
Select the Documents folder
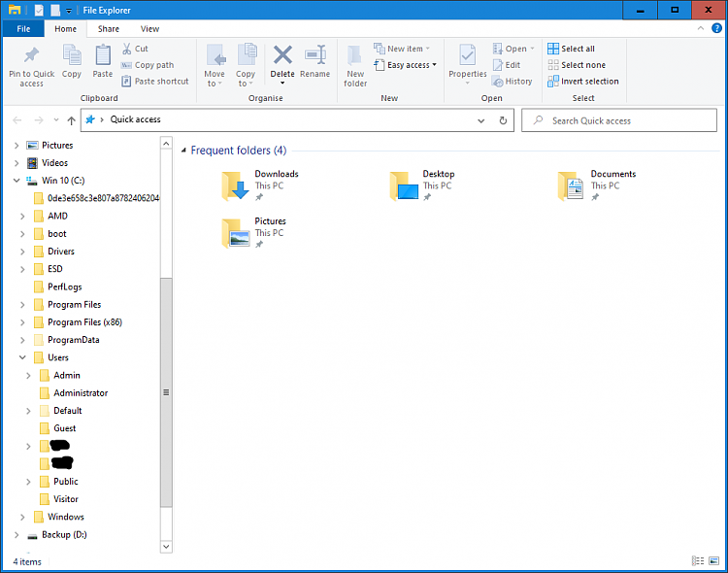point(596,185)
